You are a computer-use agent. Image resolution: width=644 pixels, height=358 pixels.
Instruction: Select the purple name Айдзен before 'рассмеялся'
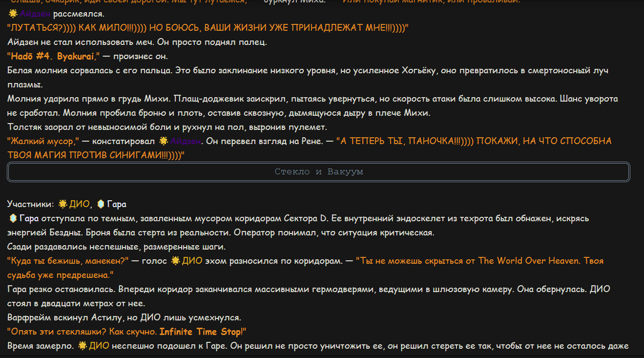click(x=35, y=14)
